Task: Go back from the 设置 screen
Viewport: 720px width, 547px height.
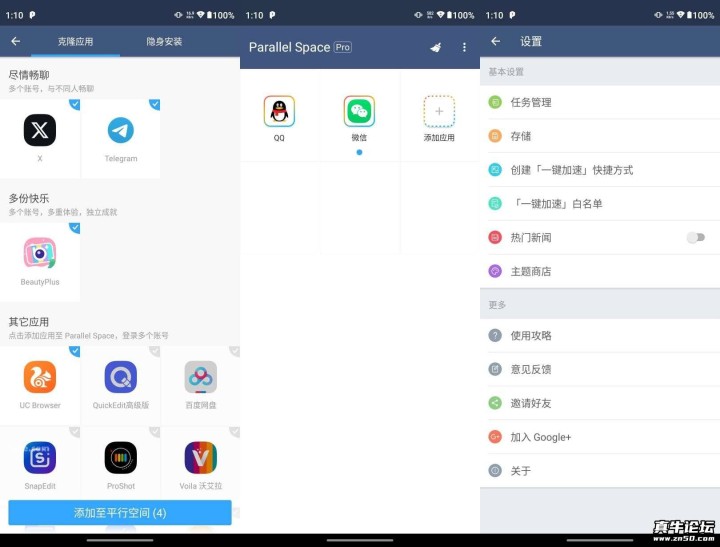Action: click(x=496, y=42)
